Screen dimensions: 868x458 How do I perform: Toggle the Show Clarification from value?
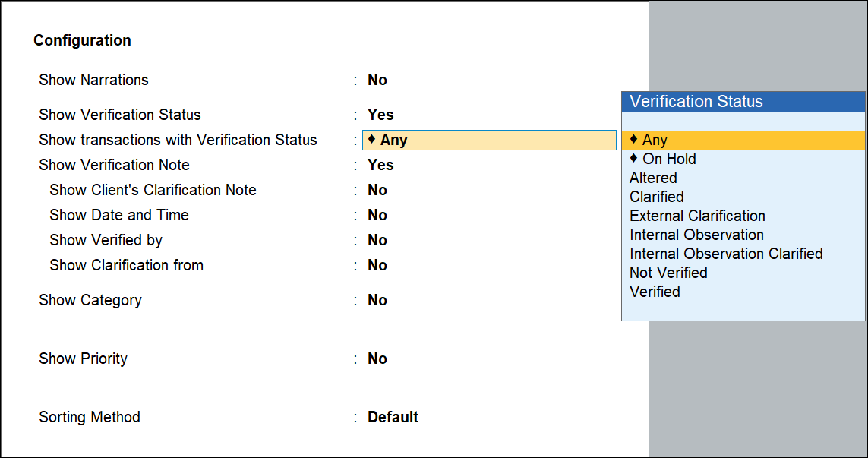377,265
